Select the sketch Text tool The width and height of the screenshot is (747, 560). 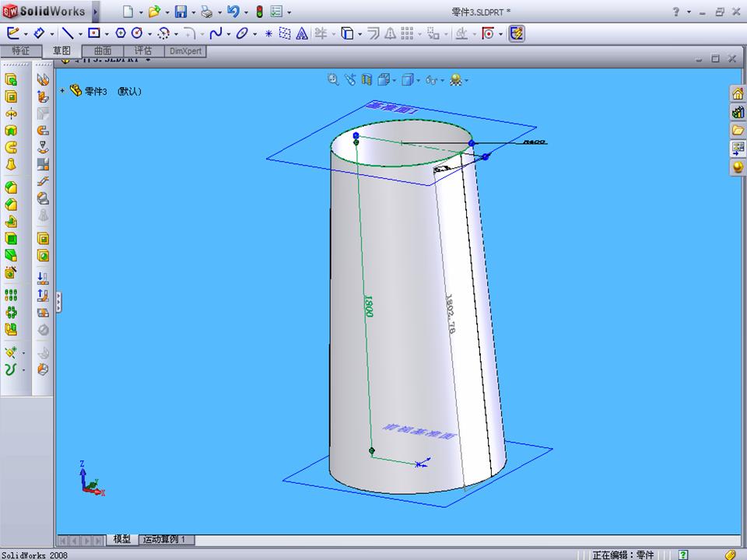[x=302, y=33]
